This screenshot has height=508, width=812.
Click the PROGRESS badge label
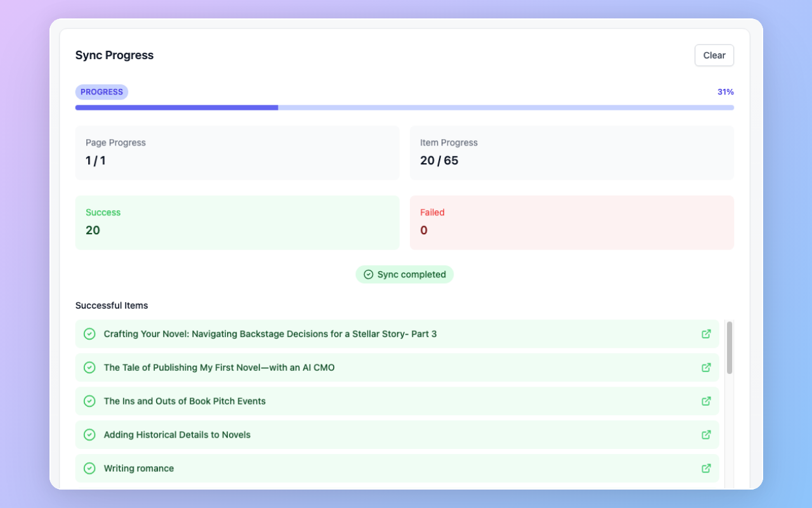[101, 91]
